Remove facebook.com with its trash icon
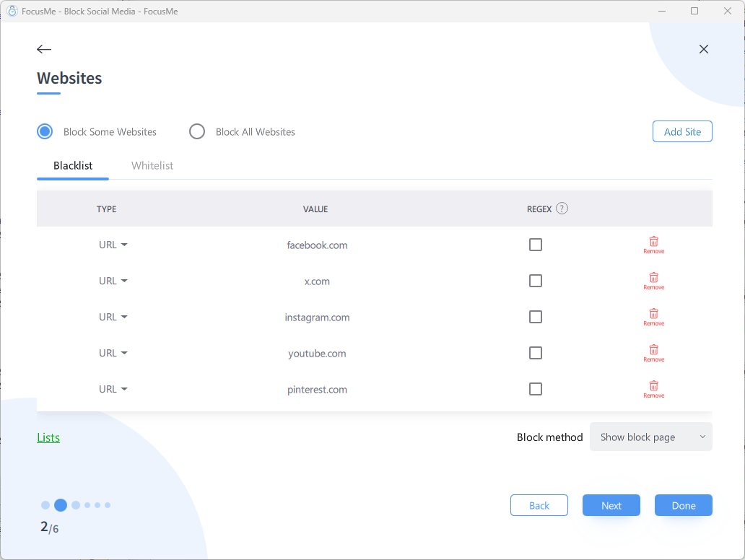Screen dimensions: 745x560 point(654,245)
